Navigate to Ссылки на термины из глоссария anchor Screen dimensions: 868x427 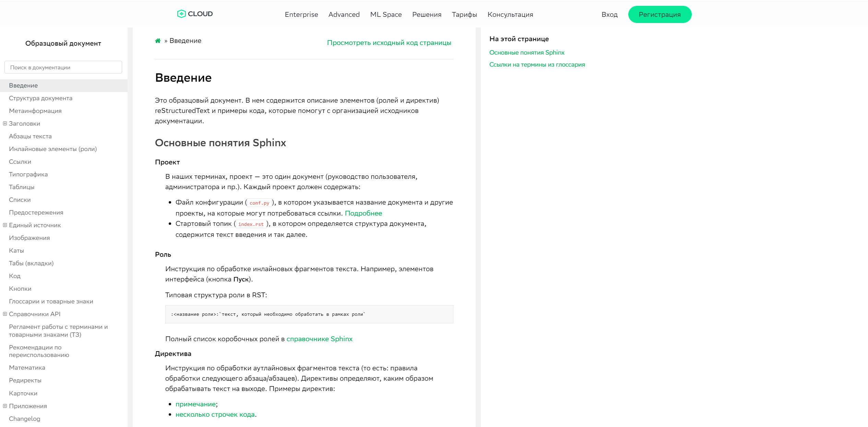(536, 65)
